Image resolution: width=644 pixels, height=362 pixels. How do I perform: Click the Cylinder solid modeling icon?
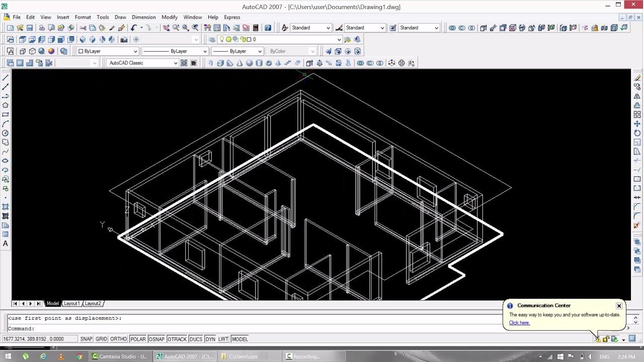[x=259, y=63]
